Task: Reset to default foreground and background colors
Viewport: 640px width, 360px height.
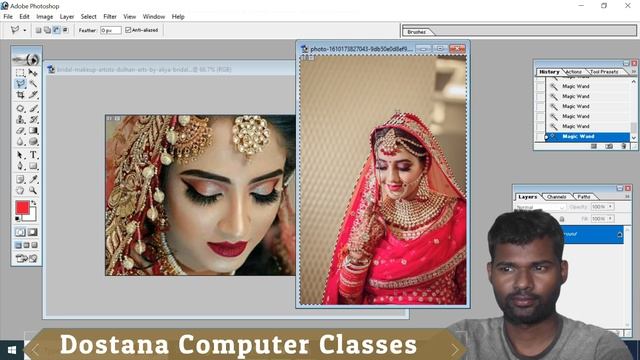Action: tap(18, 219)
